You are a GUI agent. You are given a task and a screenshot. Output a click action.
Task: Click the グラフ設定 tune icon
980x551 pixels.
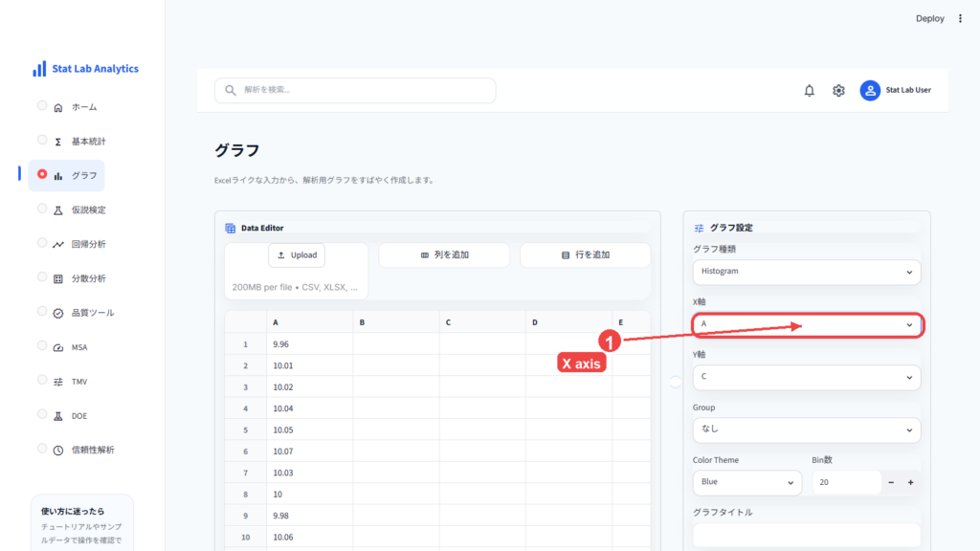pyautogui.click(x=699, y=228)
